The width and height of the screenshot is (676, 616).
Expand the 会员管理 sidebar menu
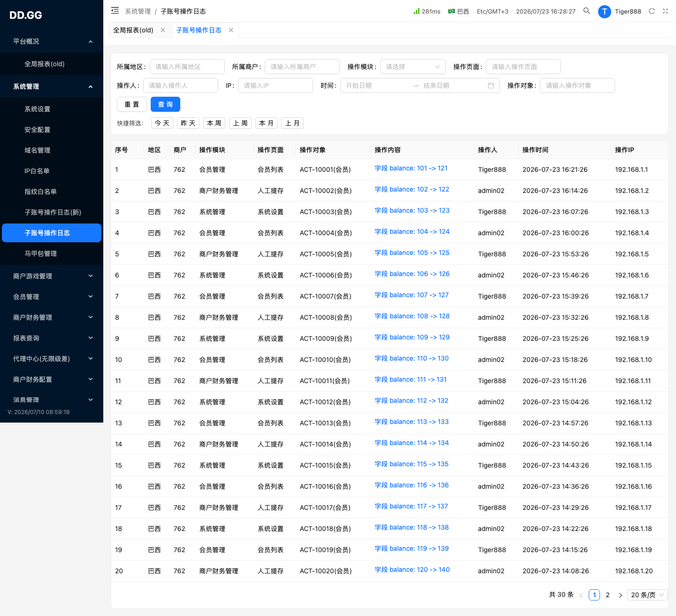(x=52, y=297)
